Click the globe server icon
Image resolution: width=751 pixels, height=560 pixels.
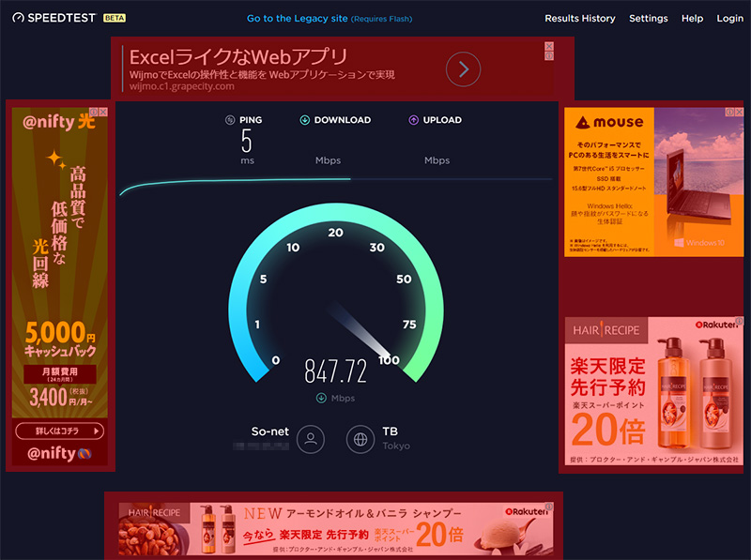click(360, 438)
